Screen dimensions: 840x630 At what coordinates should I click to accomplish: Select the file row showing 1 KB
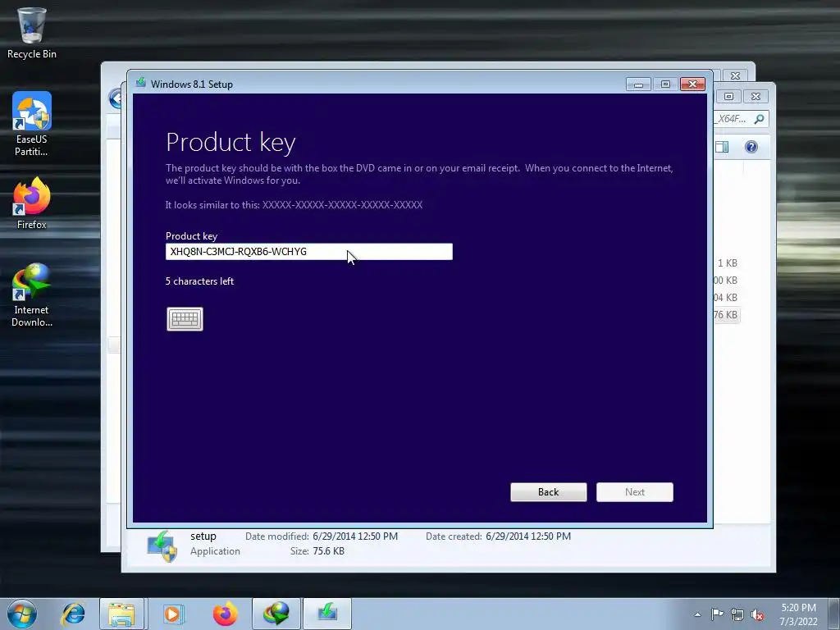[727, 263]
